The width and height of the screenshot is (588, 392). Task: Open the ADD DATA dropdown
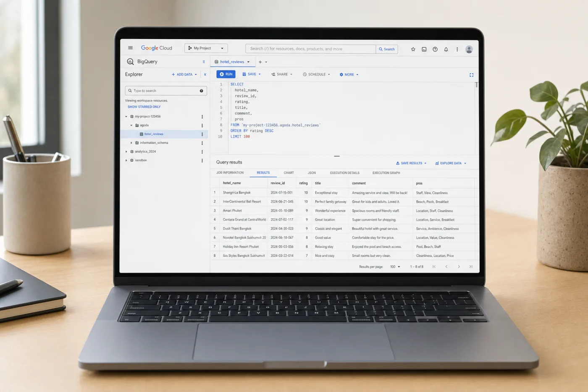[184, 74]
